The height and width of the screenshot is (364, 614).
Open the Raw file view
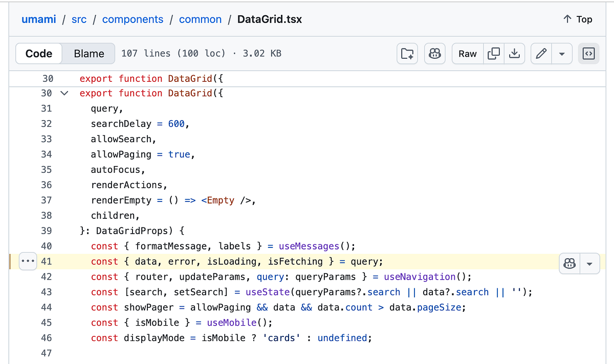coord(468,54)
